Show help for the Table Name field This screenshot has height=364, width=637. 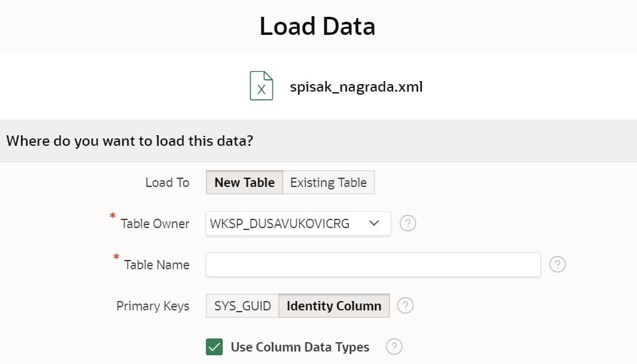click(x=557, y=264)
